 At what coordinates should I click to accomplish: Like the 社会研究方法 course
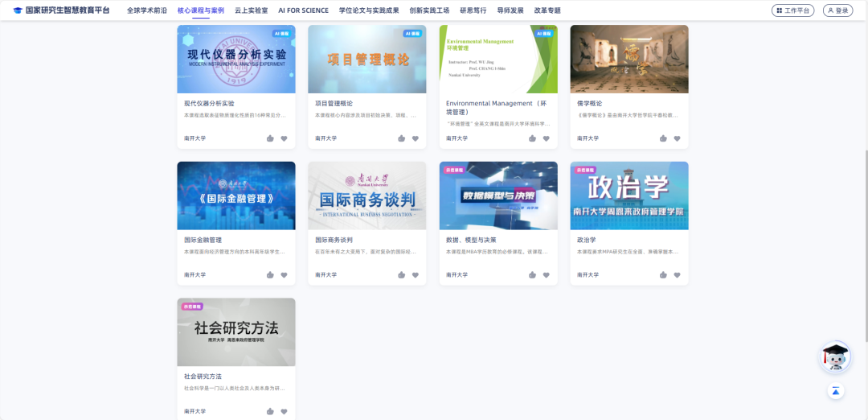270,411
